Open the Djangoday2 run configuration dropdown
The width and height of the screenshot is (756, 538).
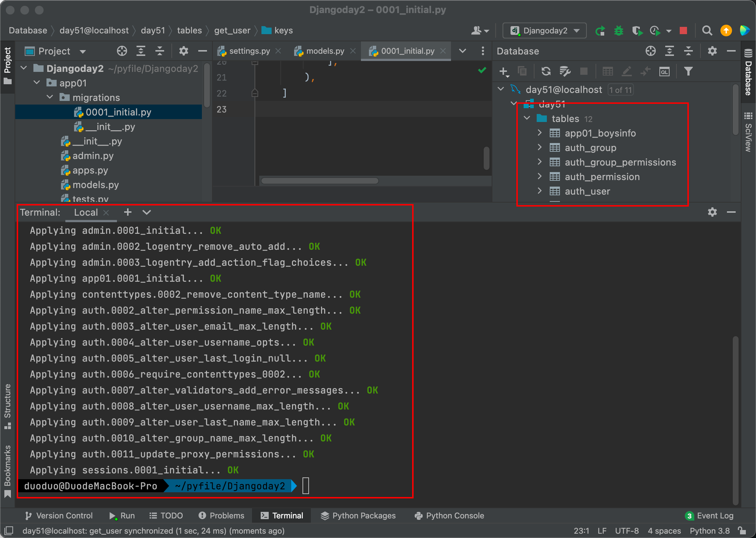coord(545,31)
